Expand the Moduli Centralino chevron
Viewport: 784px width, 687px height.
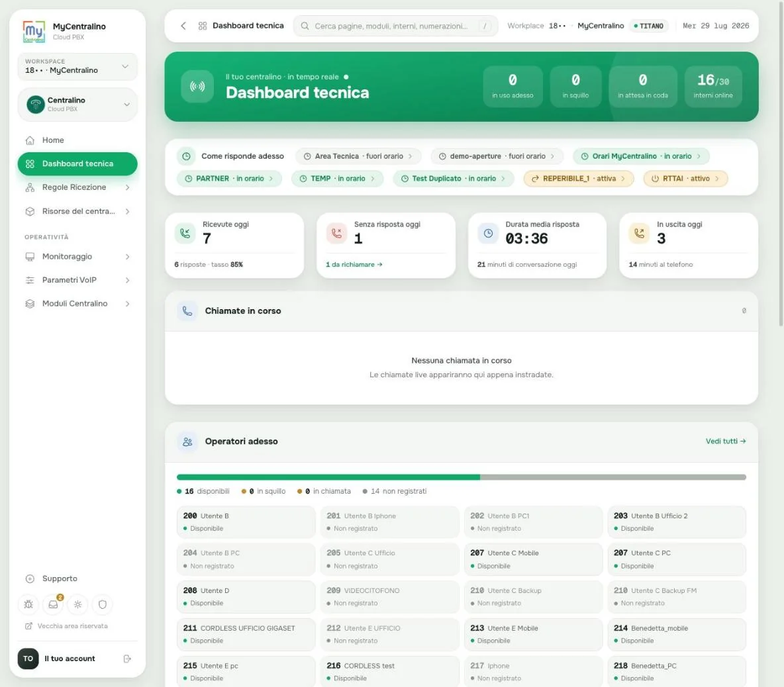pos(128,304)
